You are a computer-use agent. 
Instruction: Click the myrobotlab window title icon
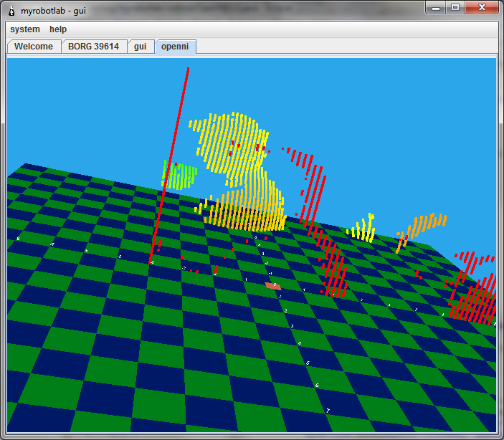[x=11, y=11]
